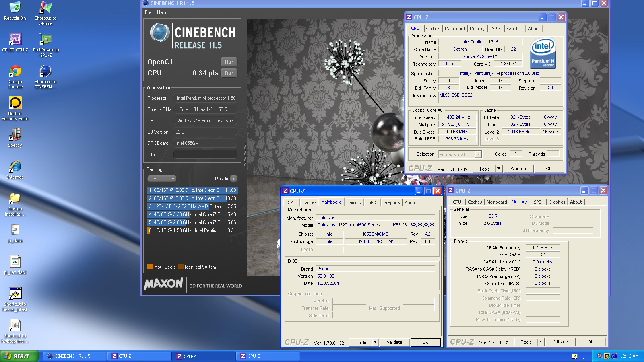Click the Windows Start button
This screenshot has height=362, width=644.
pyautogui.click(x=19, y=356)
